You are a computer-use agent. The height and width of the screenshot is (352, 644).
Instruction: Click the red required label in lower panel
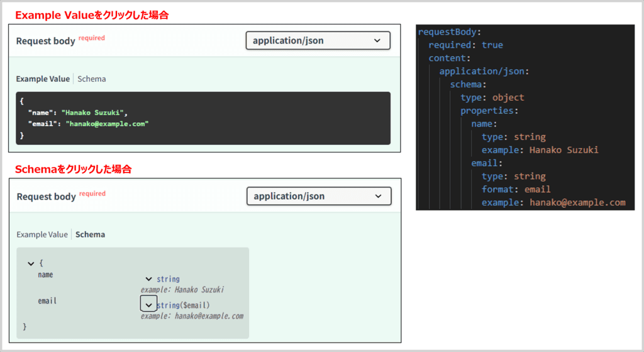92,193
